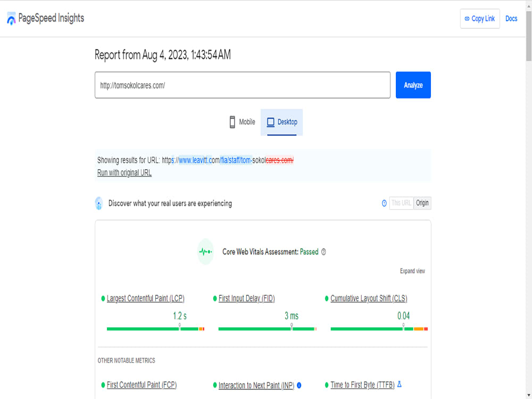Open the Time to First Byte (TTFB) link
This screenshot has height=399, width=532.
[362, 385]
